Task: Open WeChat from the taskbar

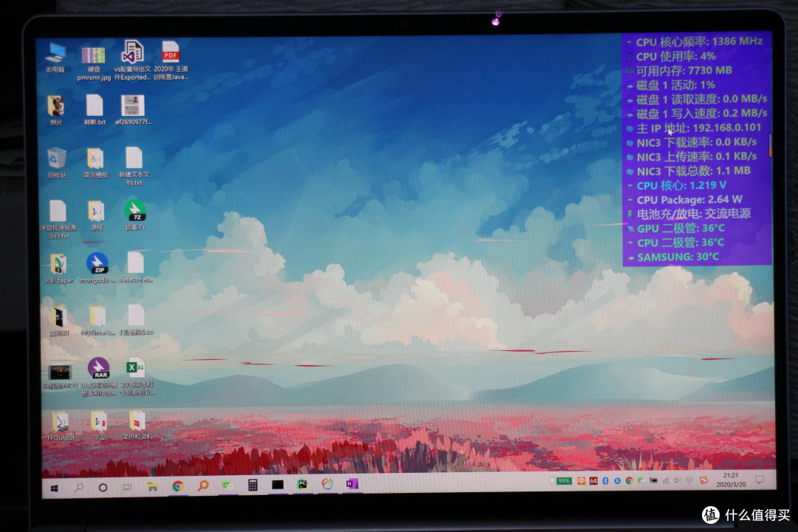Action: pos(228,485)
